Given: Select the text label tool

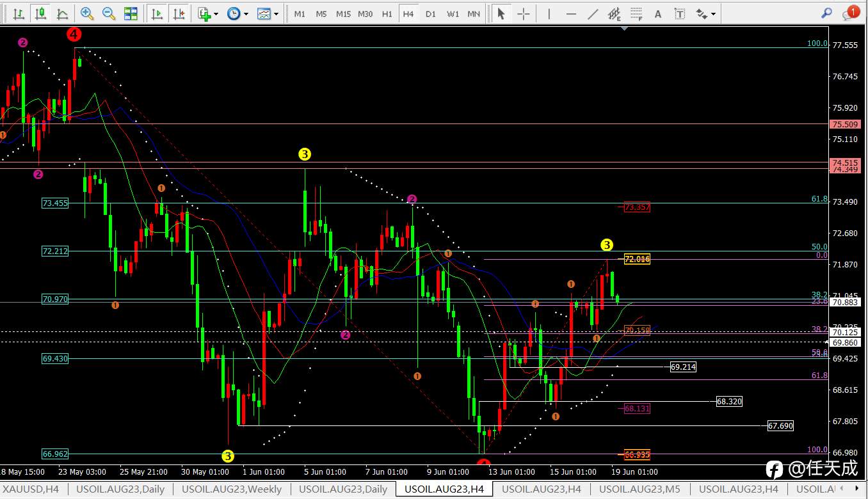Looking at the screenshot, I should 680,13.
